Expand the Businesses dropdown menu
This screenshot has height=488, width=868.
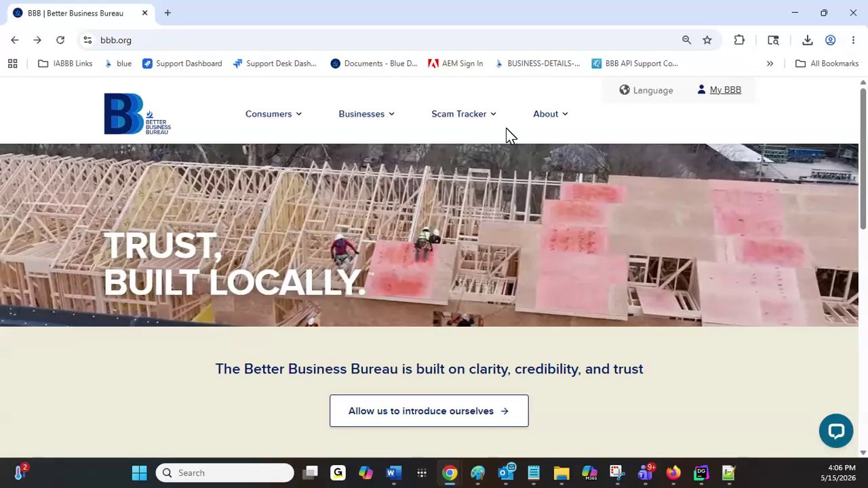click(366, 114)
